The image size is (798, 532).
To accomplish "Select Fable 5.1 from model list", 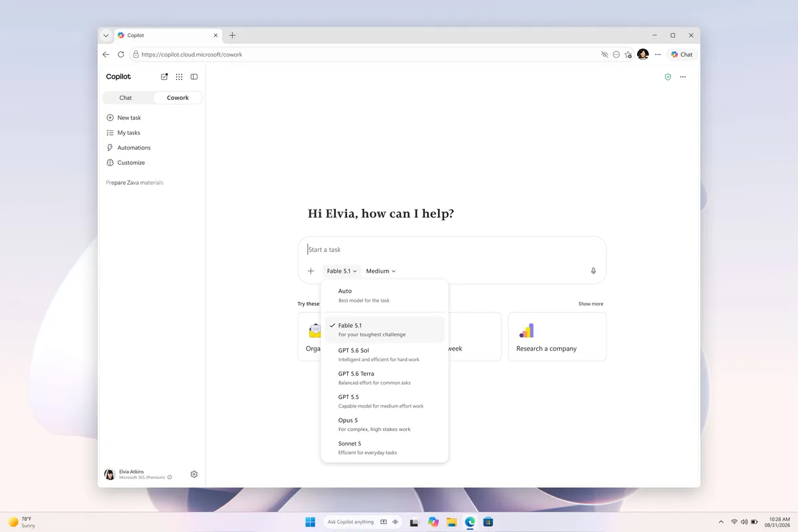I will (384, 330).
